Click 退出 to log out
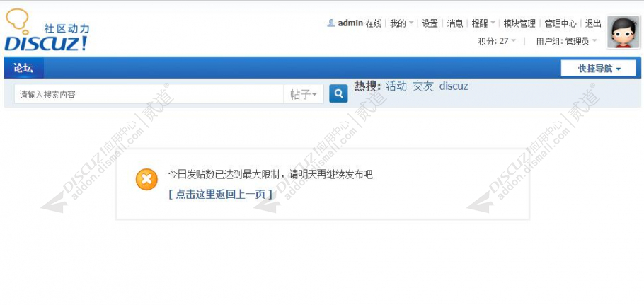644x305 pixels. (593, 23)
